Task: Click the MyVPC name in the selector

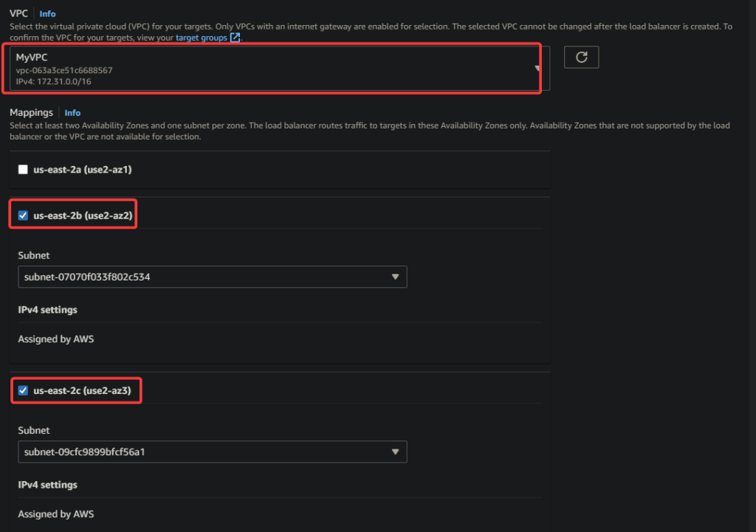Action: 32,57
